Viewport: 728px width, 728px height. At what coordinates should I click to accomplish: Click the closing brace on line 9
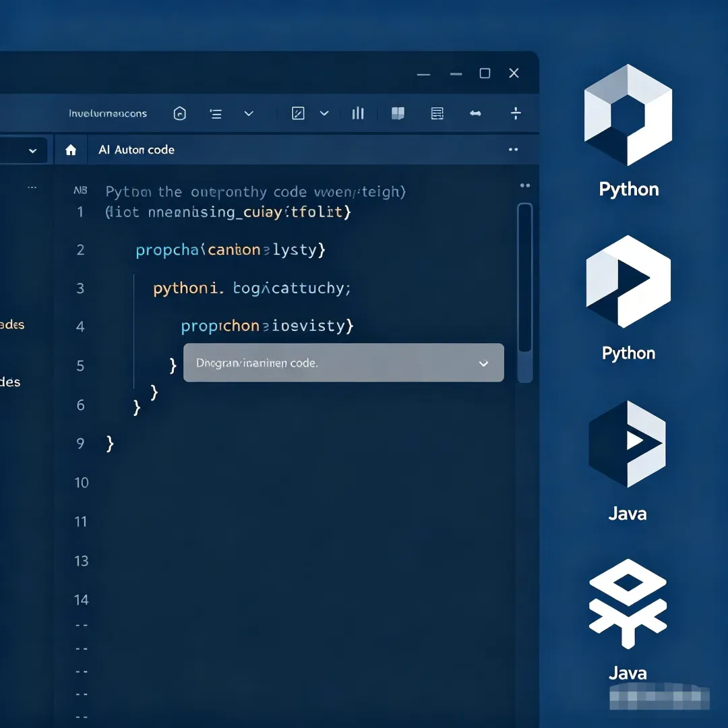(110, 444)
